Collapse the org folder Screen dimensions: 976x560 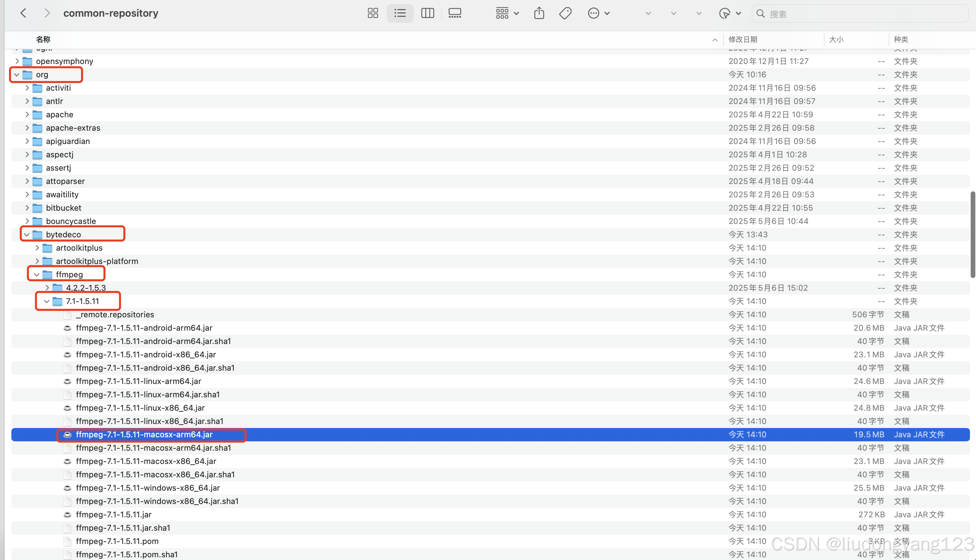pyautogui.click(x=17, y=75)
